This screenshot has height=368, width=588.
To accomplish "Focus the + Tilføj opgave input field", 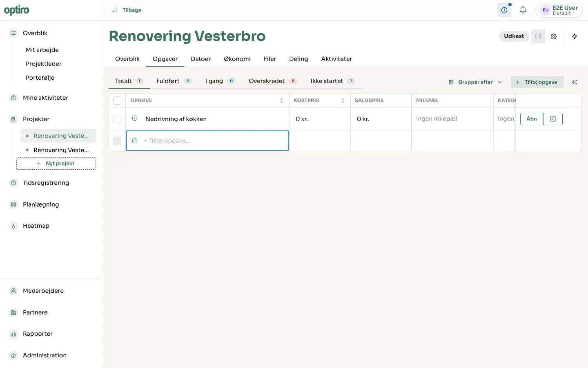I will pos(207,141).
